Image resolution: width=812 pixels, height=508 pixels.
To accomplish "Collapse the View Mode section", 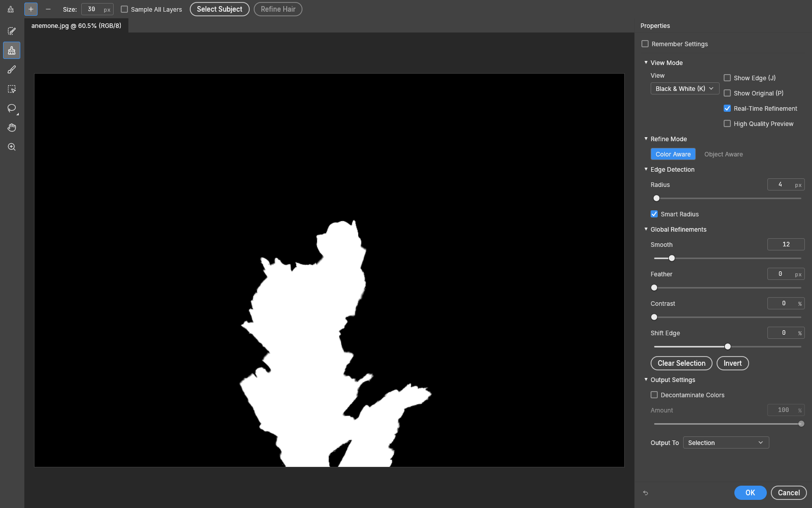I will pos(646,62).
